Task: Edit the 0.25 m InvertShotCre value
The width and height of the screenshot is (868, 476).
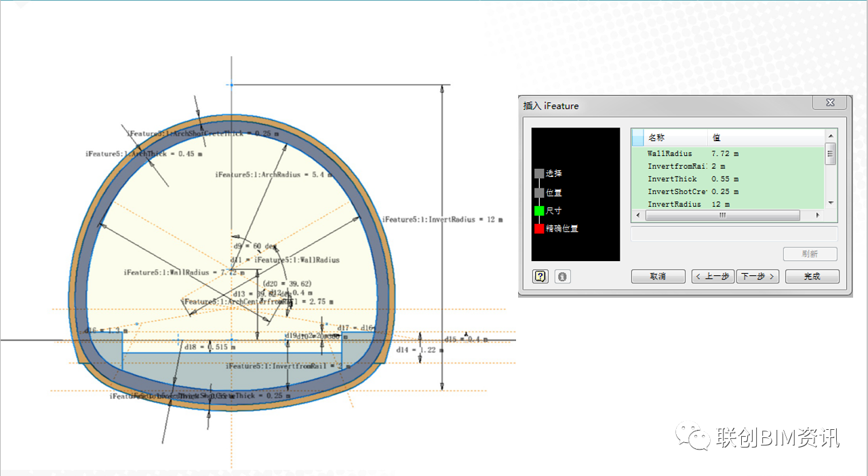Action: [x=725, y=192]
